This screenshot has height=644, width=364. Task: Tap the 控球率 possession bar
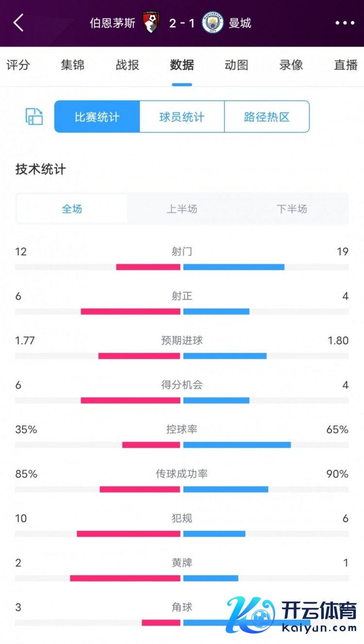[182, 445]
